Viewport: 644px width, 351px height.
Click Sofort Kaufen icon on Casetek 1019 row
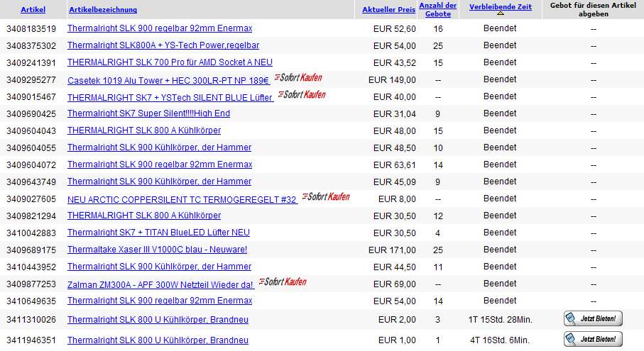click(298, 77)
